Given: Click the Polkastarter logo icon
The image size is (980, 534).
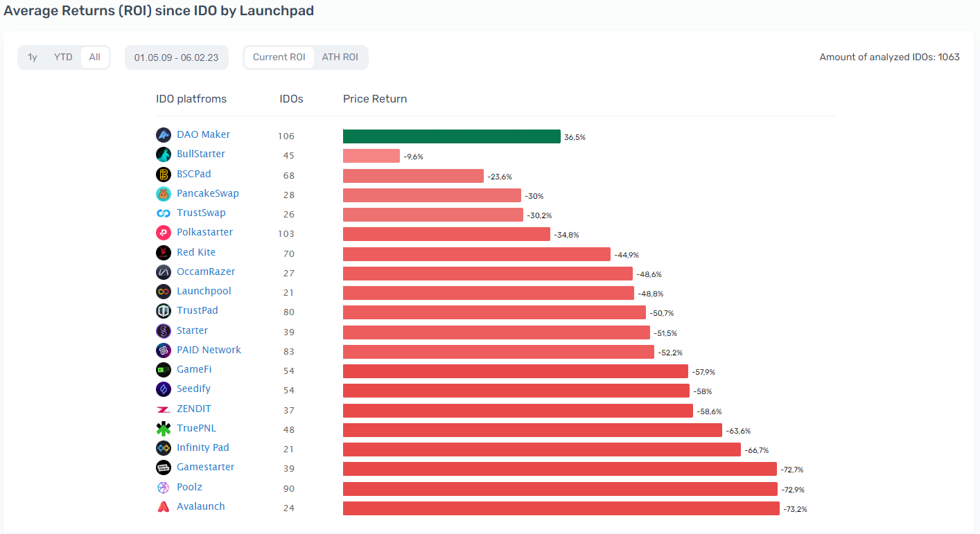Looking at the screenshot, I should [x=164, y=233].
